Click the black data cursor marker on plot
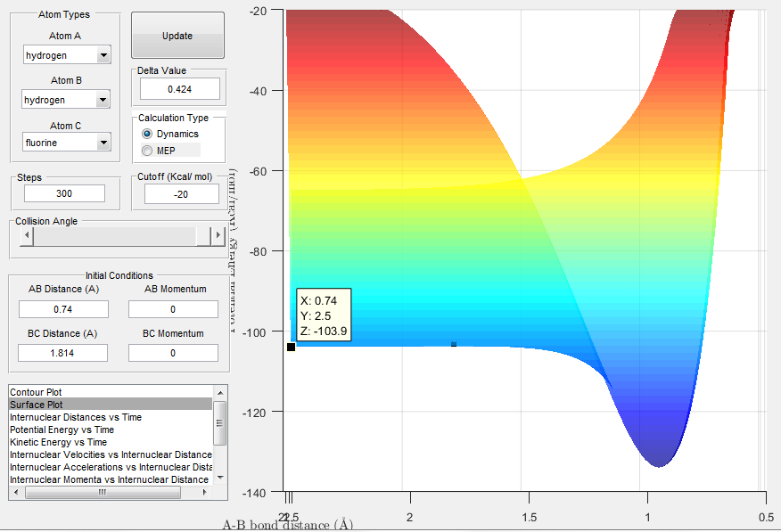This screenshot has width=781, height=532. pyautogui.click(x=291, y=347)
